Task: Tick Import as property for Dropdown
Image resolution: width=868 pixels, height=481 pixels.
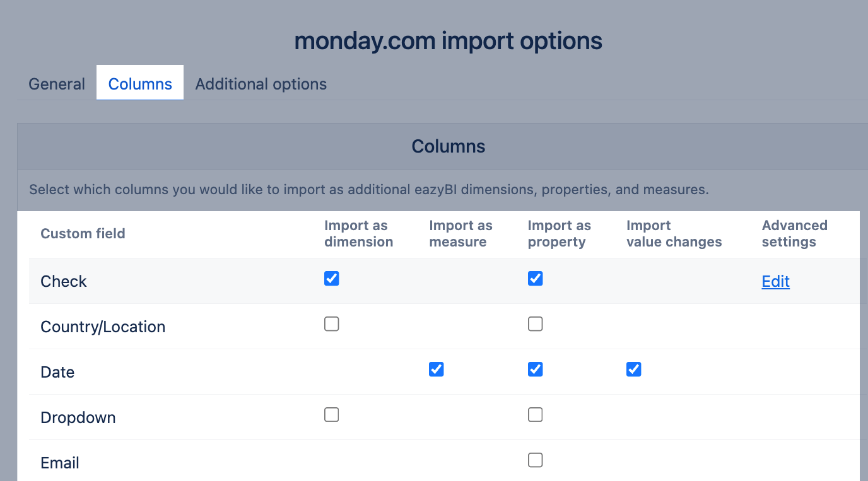Action: click(536, 415)
